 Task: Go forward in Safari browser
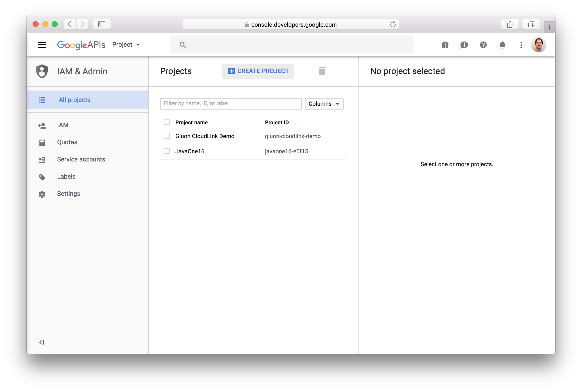tap(82, 24)
